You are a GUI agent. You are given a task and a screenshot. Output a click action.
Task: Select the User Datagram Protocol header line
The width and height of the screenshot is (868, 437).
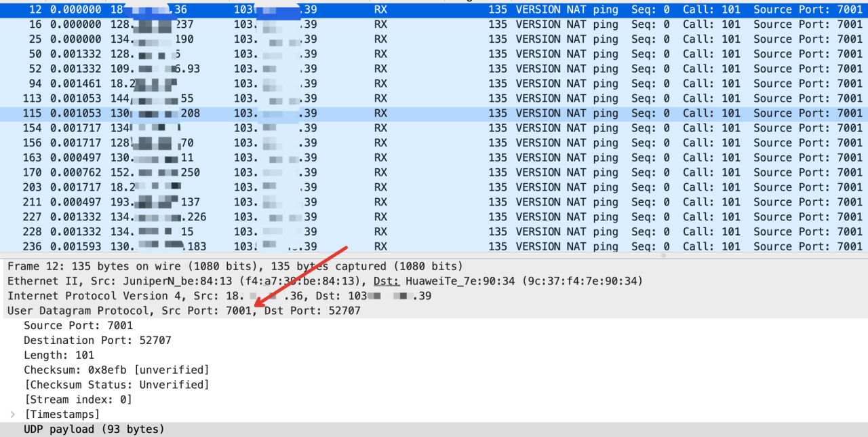point(184,311)
